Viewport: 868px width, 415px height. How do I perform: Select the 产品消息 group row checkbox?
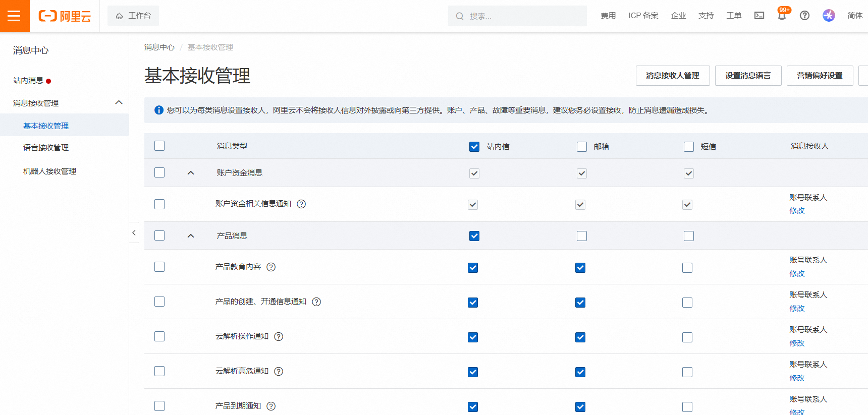[x=159, y=235]
